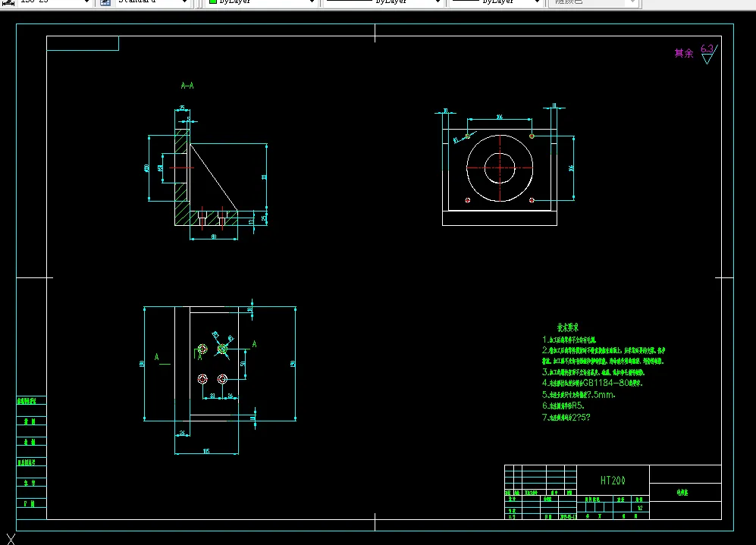Select the magenta 其余 roughness note
The image size is (756, 545).
tap(684, 53)
